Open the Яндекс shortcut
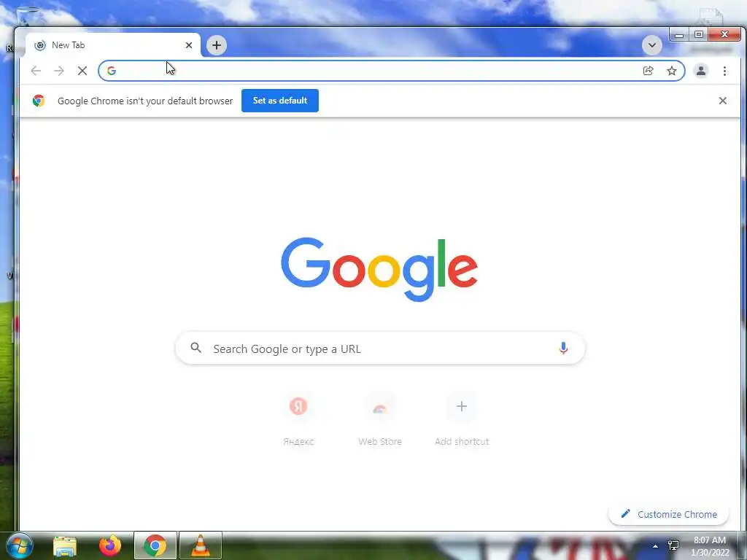Image resolution: width=747 pixels, height=560 pixels. point(298,419)
